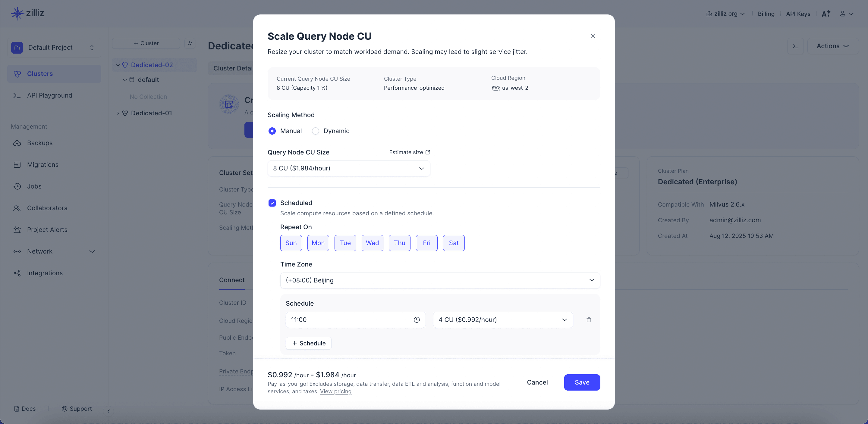868x424 pixels.
Task: Open the Query Node CU Size dropdown
Action: click(x=349, y=168)
